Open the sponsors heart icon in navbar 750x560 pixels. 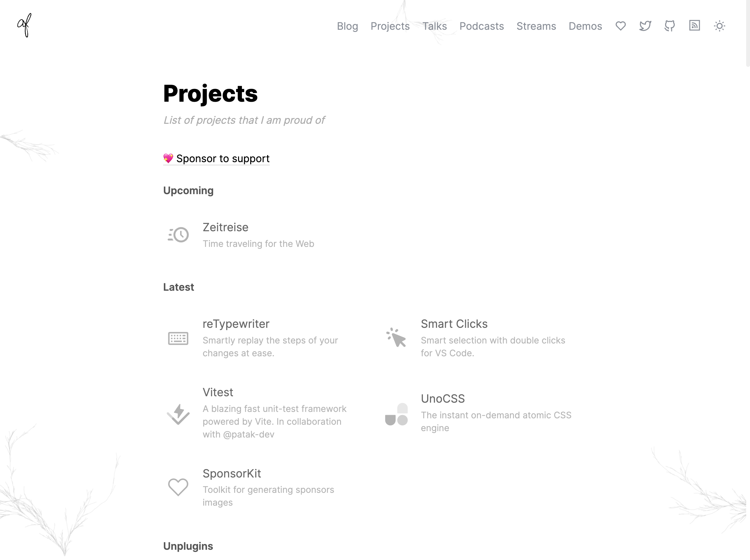click(x=620, y=26)
